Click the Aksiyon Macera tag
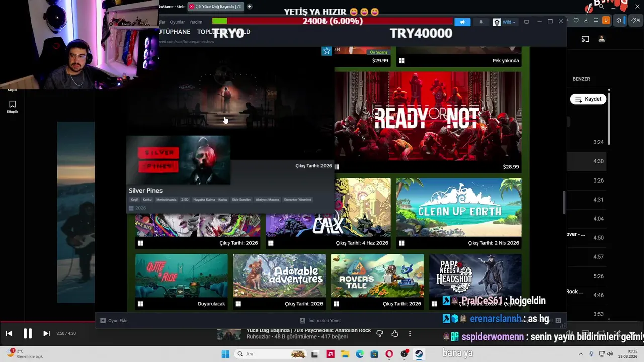The height and width of the screenshot is (362, 644). [267, 200]
